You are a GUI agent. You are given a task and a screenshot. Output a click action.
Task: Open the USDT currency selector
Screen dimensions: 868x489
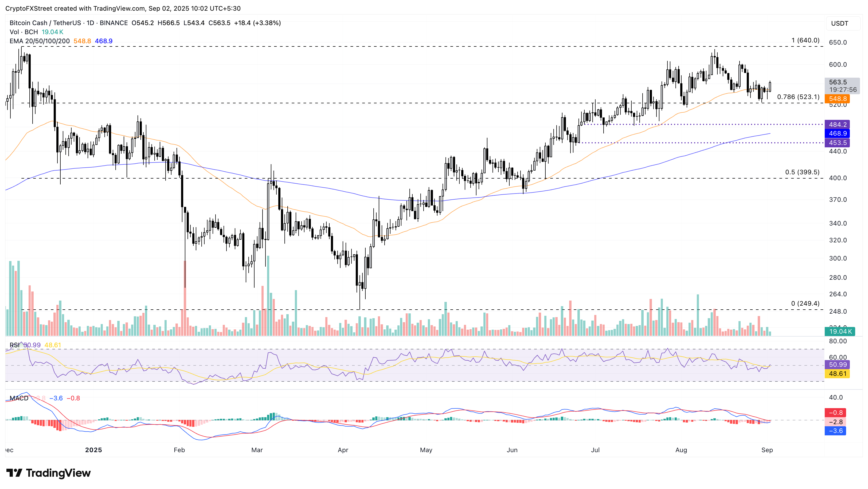[839, 23]
